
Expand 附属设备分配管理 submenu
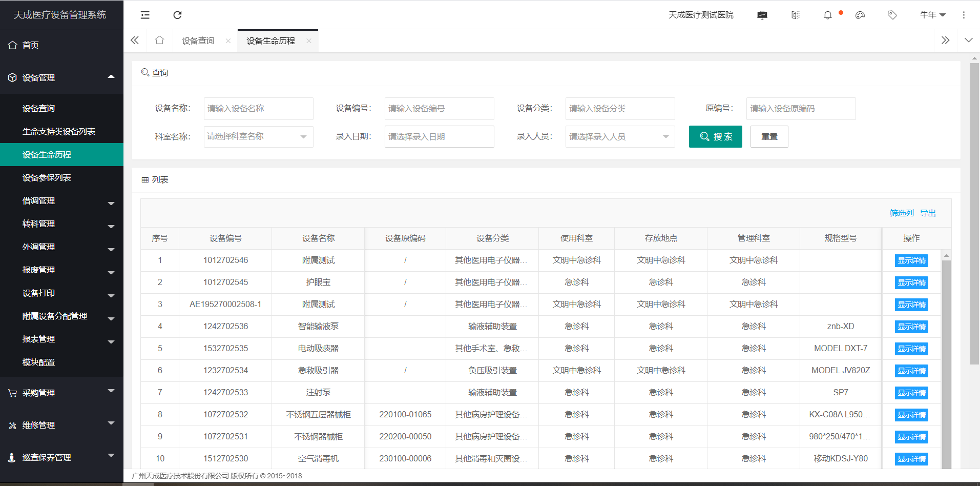click(61, 316)
